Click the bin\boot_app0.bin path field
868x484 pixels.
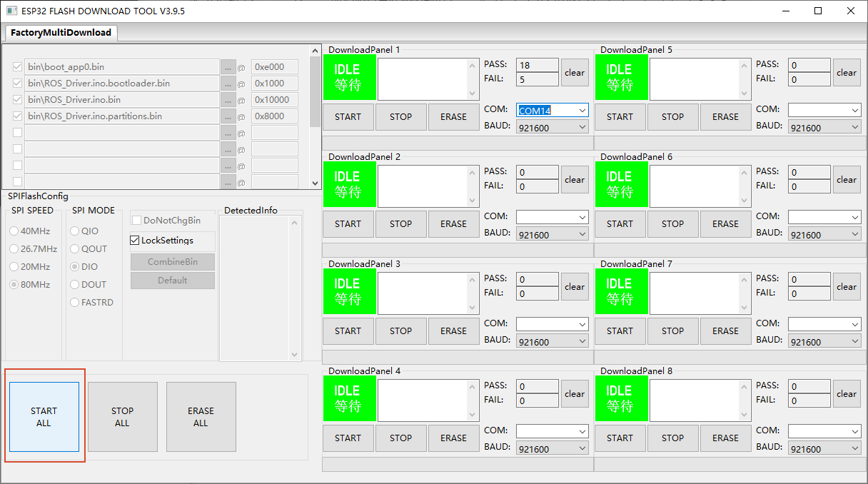(121, 67)
